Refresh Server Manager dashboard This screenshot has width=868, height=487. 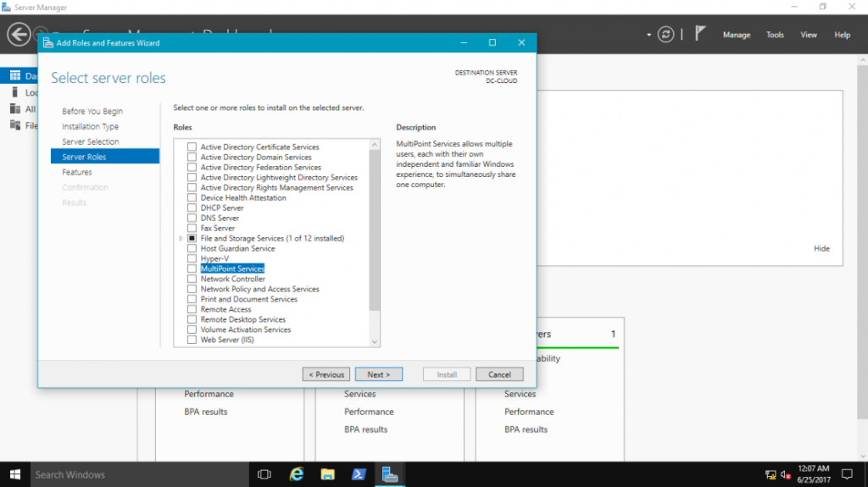point(665,35)
